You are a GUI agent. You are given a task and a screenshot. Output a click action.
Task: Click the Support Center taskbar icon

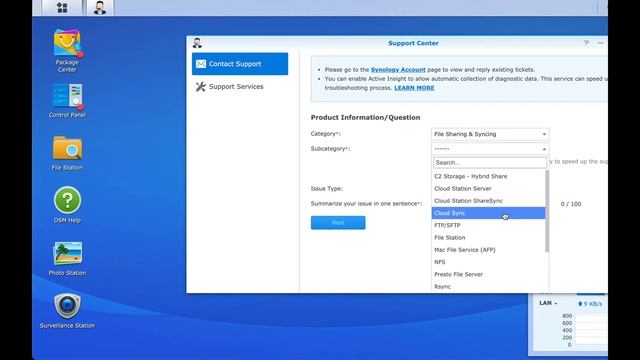[100, 7]
